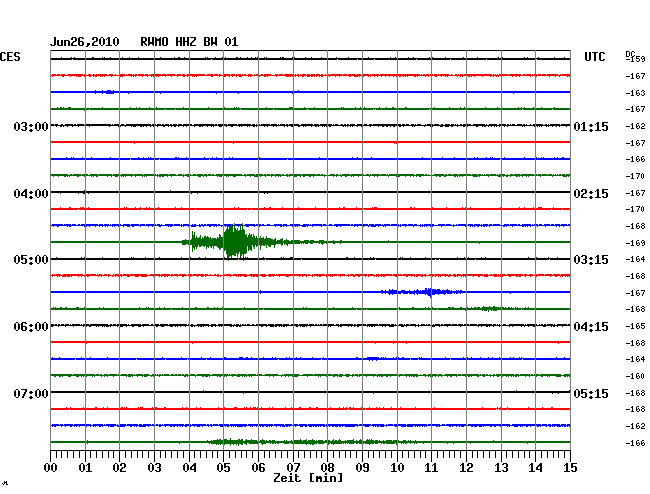Viewport: 650px width, 494px height.
Task: Click the blue waveform burst near minute 11
Action: point(422,292)
